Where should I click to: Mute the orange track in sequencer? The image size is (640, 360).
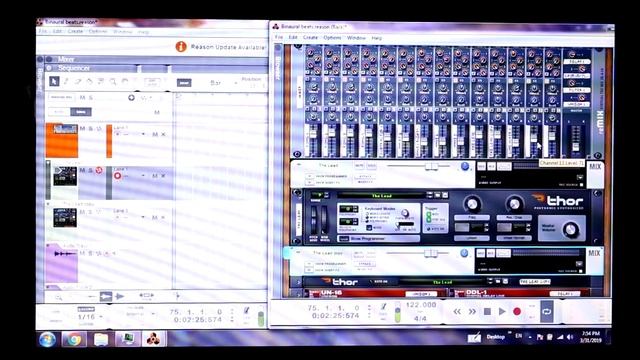coord(82,129)
